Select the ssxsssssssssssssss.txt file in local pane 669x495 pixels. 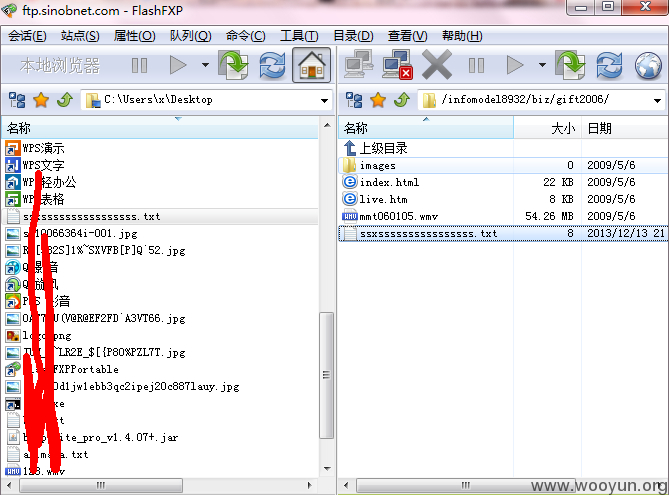click(x=160, y=216)
